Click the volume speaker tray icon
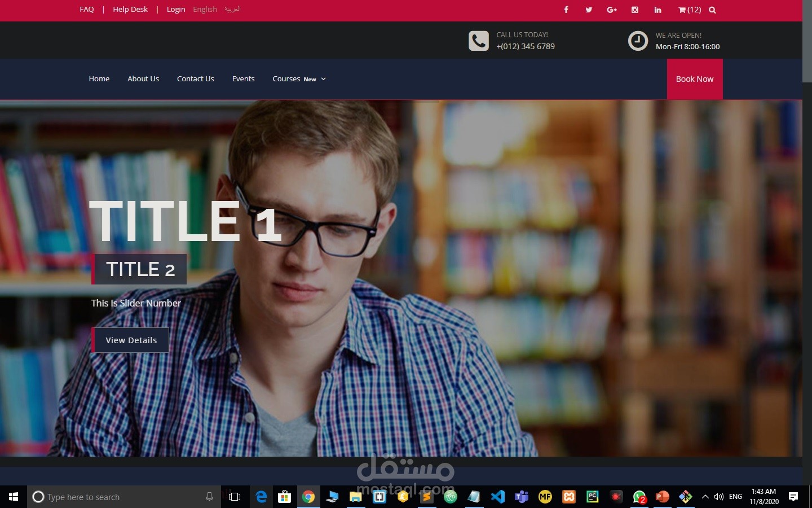 pos(719,497)
